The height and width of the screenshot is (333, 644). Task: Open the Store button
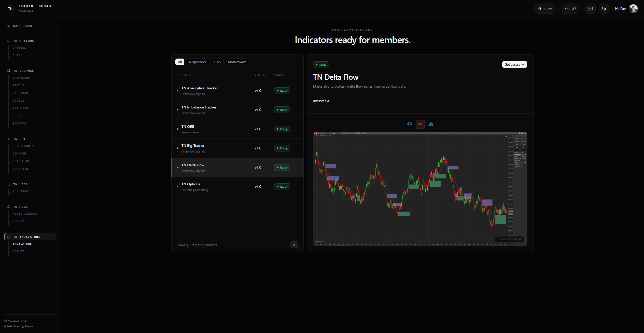click(x=545, y=9)
